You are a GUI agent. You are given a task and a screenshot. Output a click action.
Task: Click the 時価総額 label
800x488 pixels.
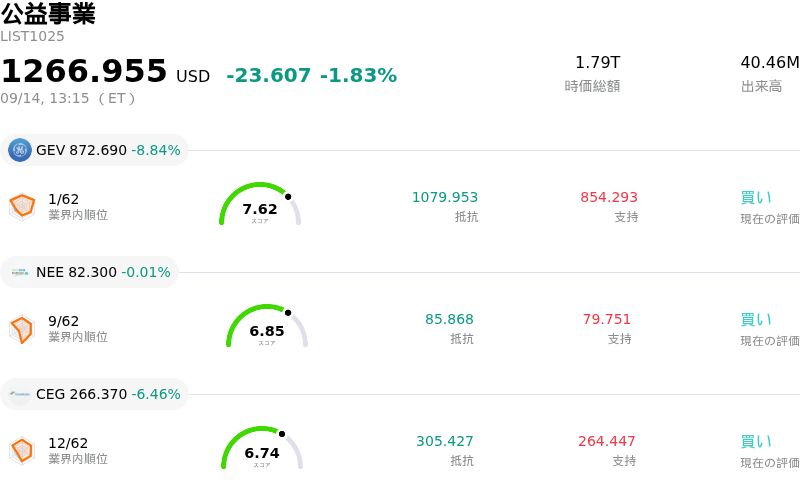point(592,86)
